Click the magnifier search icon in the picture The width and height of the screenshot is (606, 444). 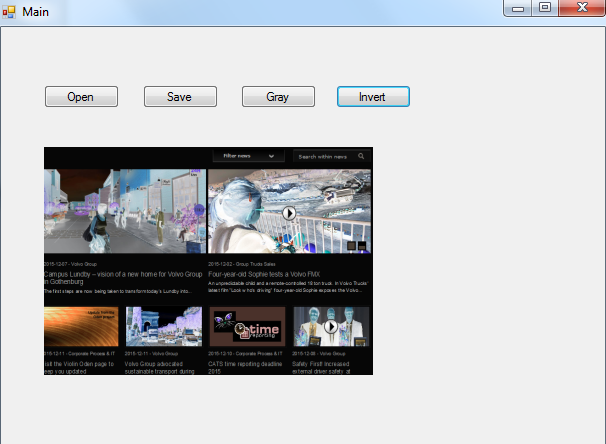361,156
